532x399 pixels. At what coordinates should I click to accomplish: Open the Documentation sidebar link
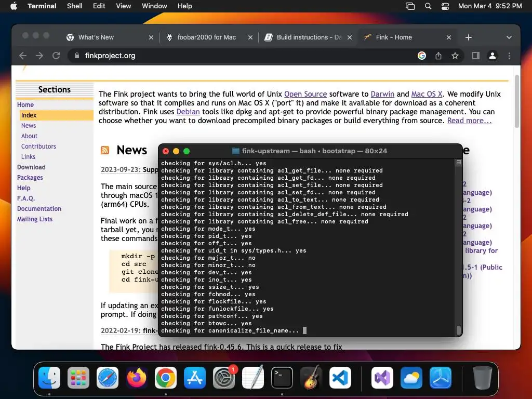pyautogui.click(x=39, y=209)
